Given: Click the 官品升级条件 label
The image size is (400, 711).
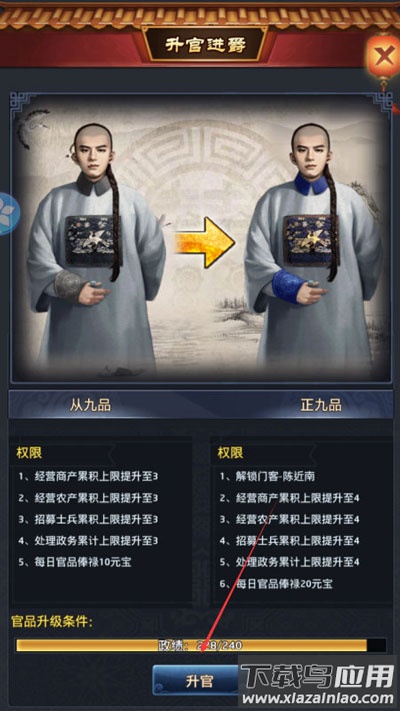Looking at the screenshot, I should click(51, 622).
